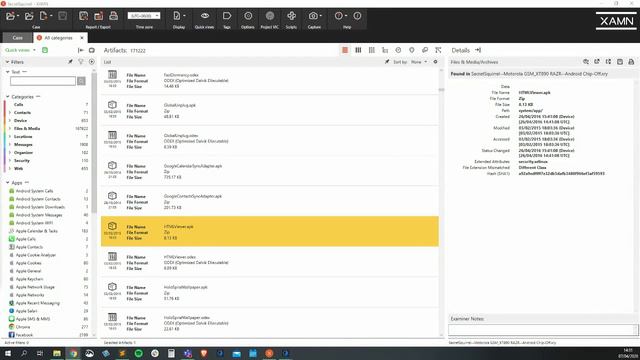
Task: Click the pin icon in the Filters header
Action: coord(70,62)
